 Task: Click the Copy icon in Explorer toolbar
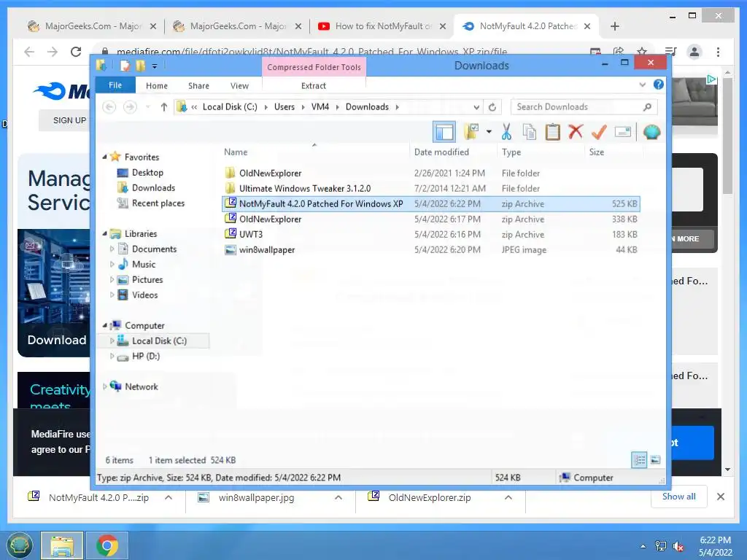pos(530,132)
